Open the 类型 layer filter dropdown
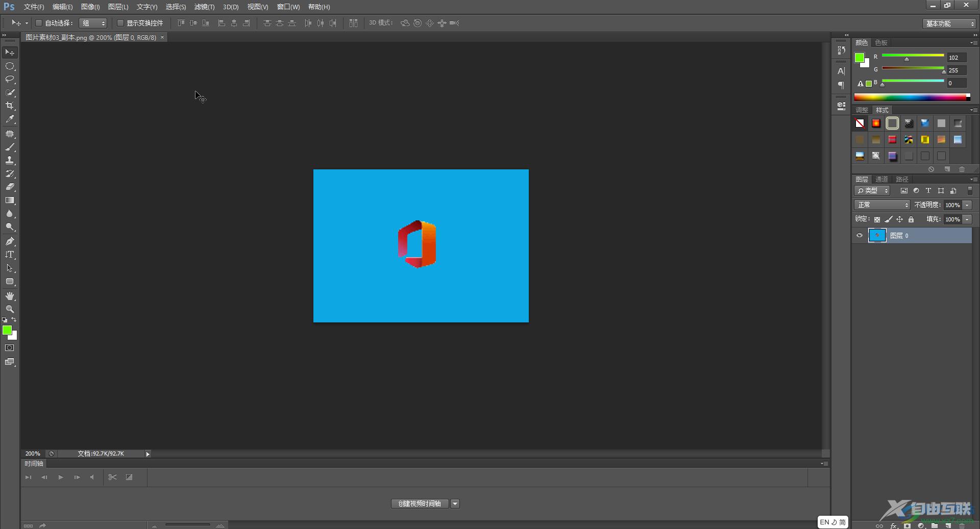980x529 pixels. [872, 191]
